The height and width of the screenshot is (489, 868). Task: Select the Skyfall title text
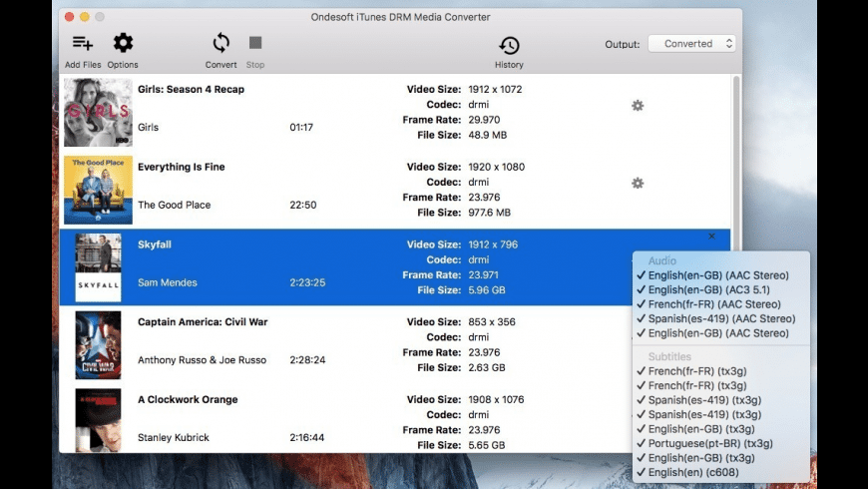[x=155, y=244]
